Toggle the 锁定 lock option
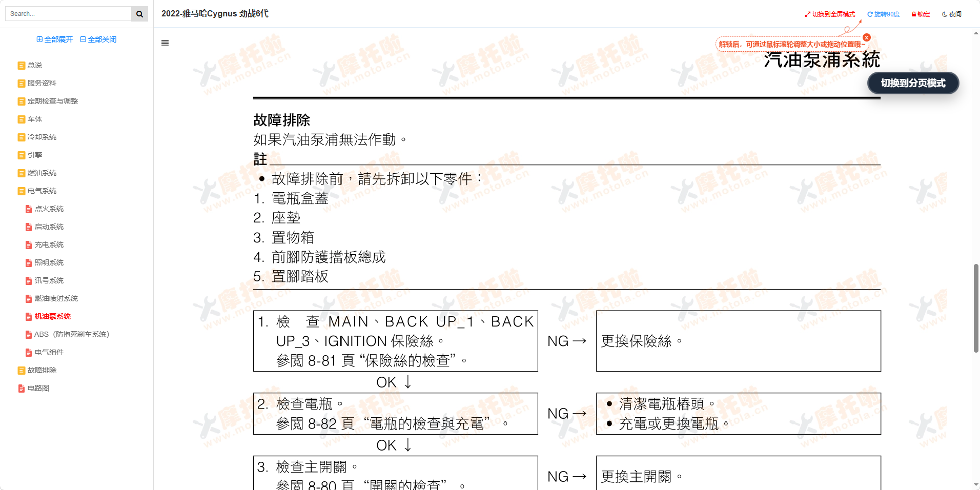980x490 pixels. click(x=921, y=14)
